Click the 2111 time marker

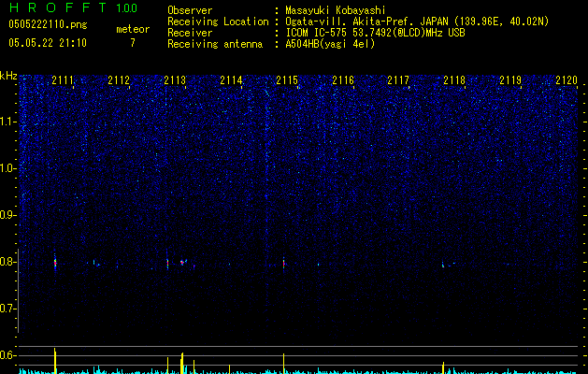tap(63, 79)
